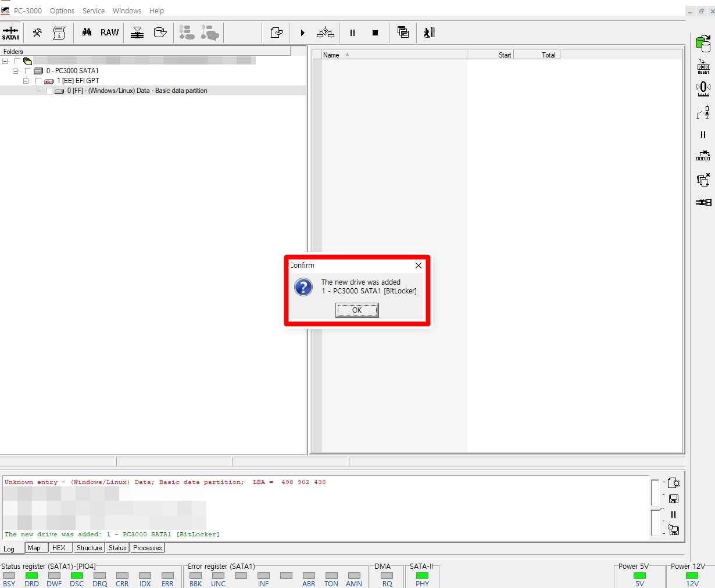715x588 pixels.
Task: Tick the checkbox for 0 - PC3000 SATA1
Action: [x=28, y=71]
